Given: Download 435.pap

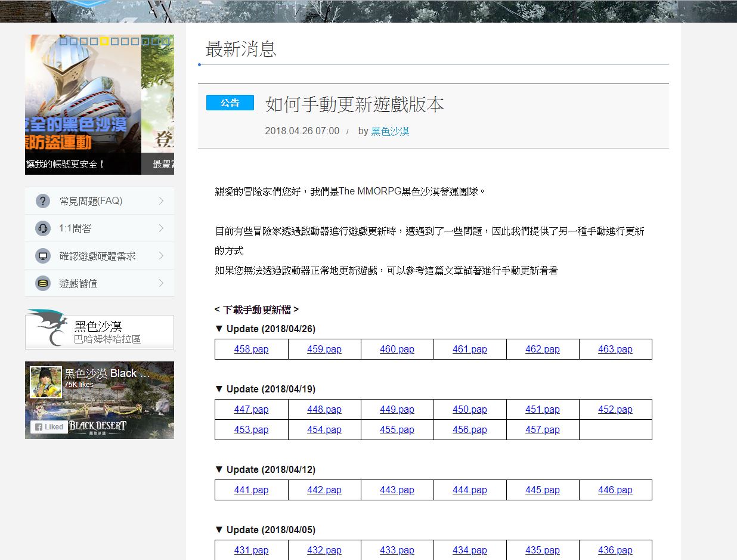Looking at the screenshot, I should click(543, 550).
